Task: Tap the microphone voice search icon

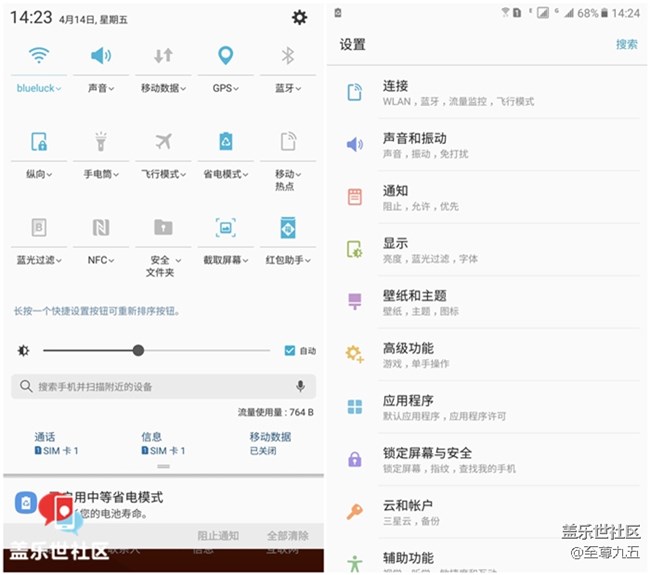Action: click(x=300, y=386)
